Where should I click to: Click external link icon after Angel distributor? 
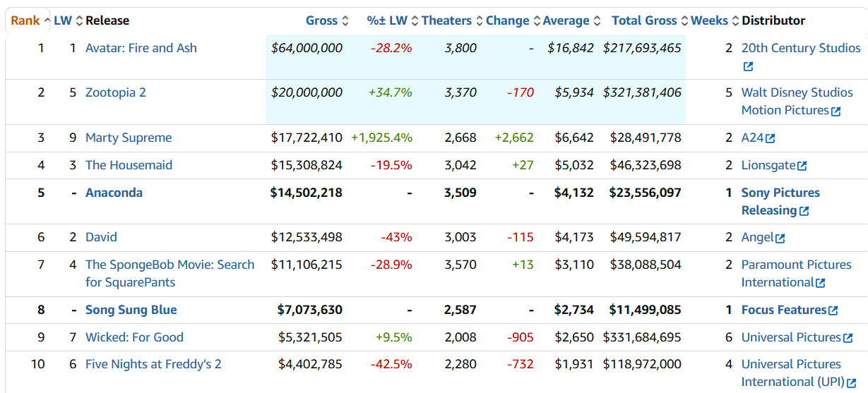tap(780, 239)
